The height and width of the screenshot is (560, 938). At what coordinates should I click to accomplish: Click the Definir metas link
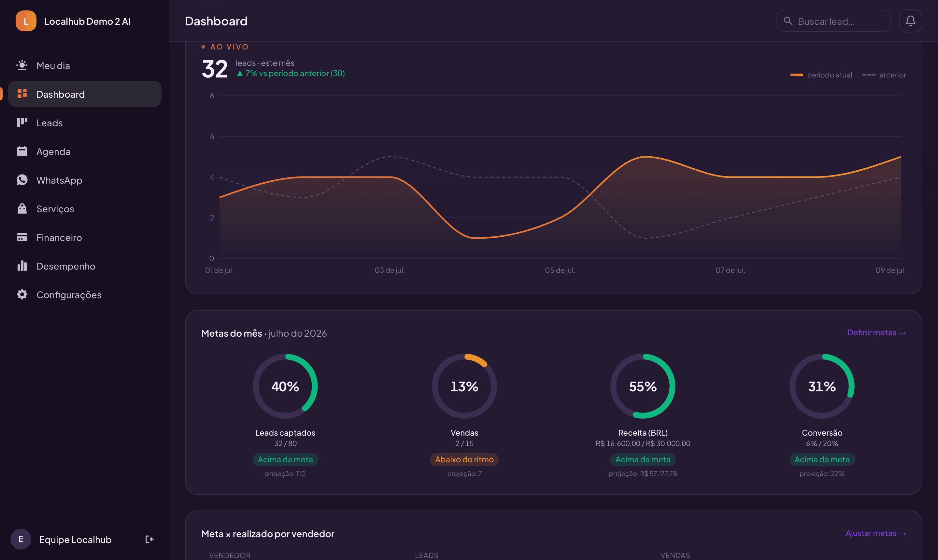876,332
